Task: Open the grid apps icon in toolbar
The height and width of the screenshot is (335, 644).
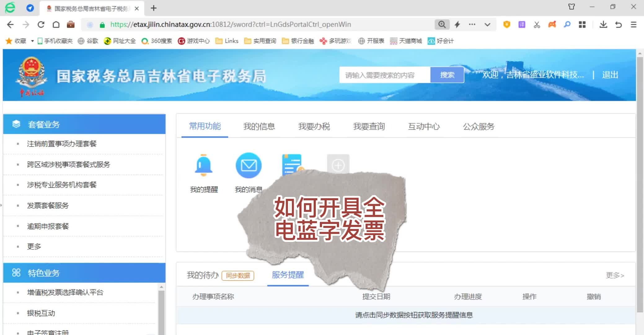Action: tap(583, 24)
